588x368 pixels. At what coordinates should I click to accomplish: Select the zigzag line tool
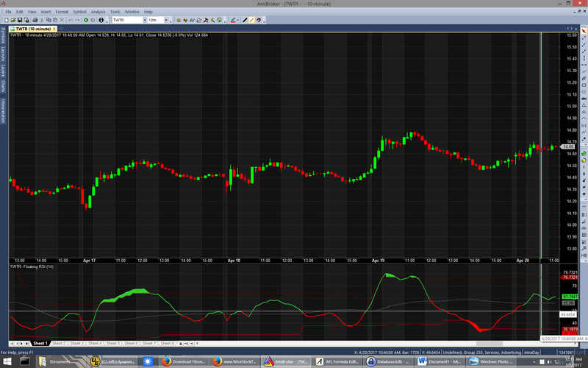(x=584, y=132)
